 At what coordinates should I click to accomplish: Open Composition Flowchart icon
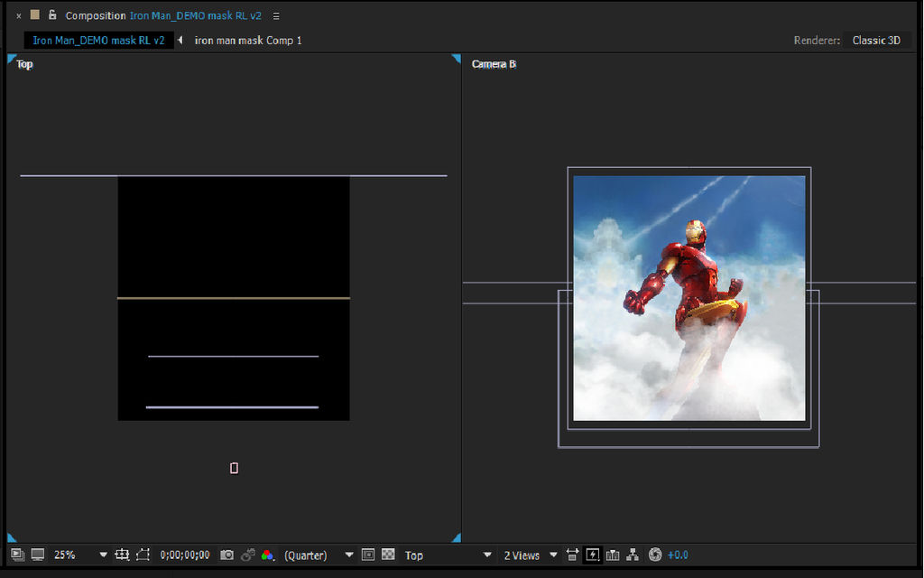tap(633, 555)
